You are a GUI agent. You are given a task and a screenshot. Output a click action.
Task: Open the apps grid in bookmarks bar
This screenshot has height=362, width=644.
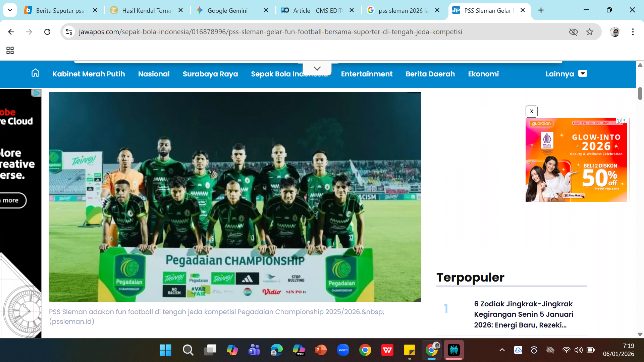pos(10,50)
